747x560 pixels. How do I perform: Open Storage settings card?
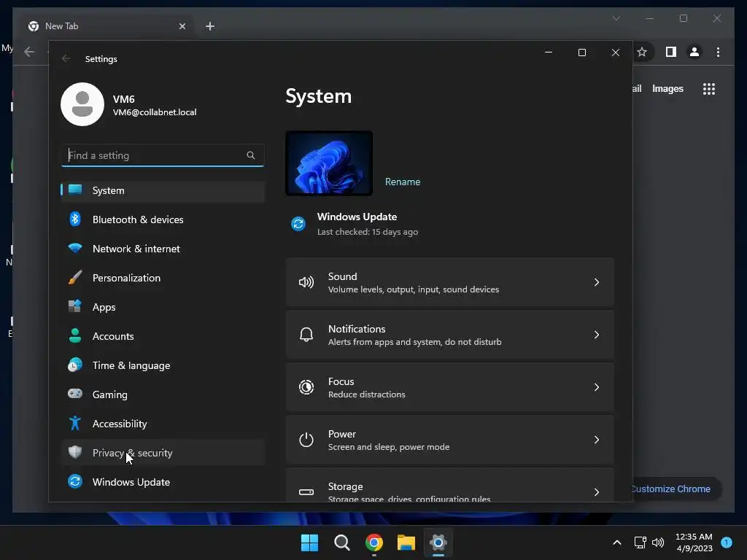(449, 485)
